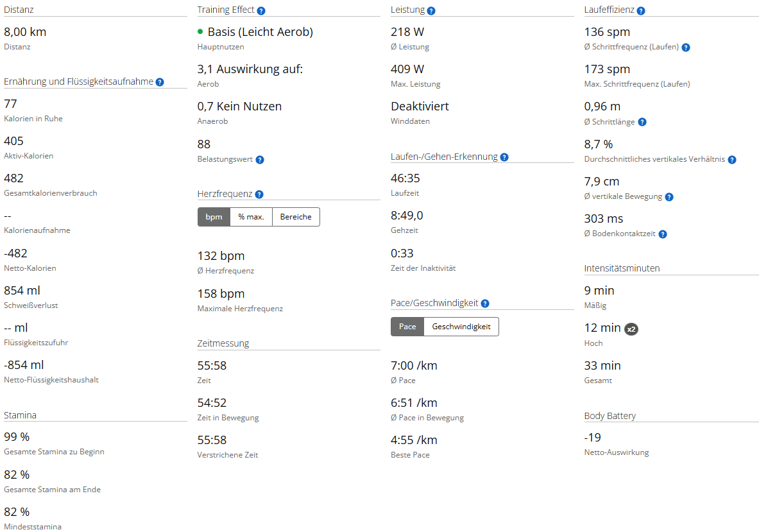Click the 218 W average power value

[x=407, y=32]
